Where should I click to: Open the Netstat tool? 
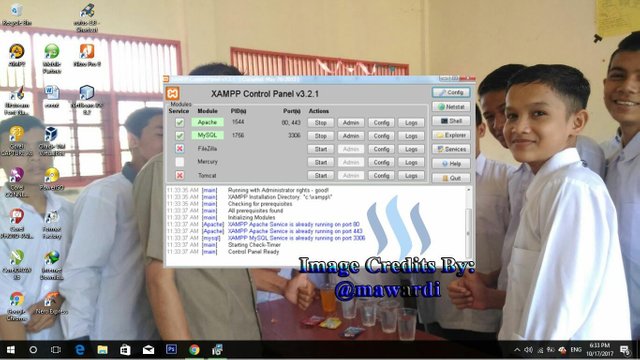point(451,107)
